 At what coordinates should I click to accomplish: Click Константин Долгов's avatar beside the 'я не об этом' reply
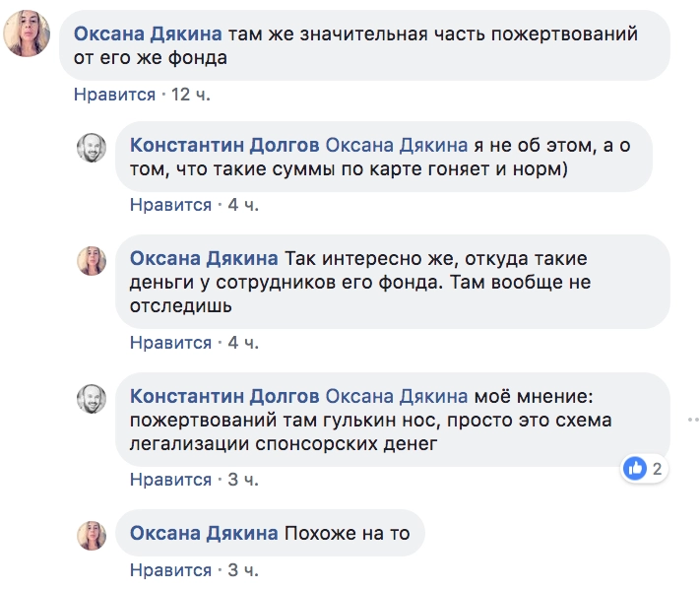92,149
